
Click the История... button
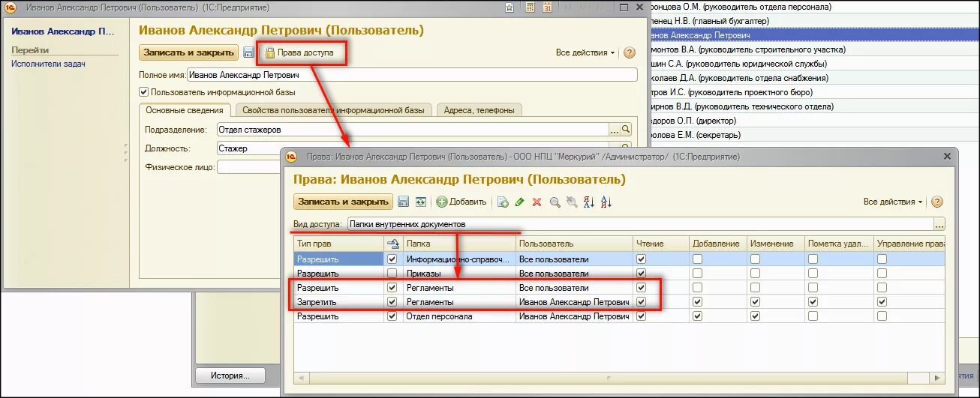[230, 376]
